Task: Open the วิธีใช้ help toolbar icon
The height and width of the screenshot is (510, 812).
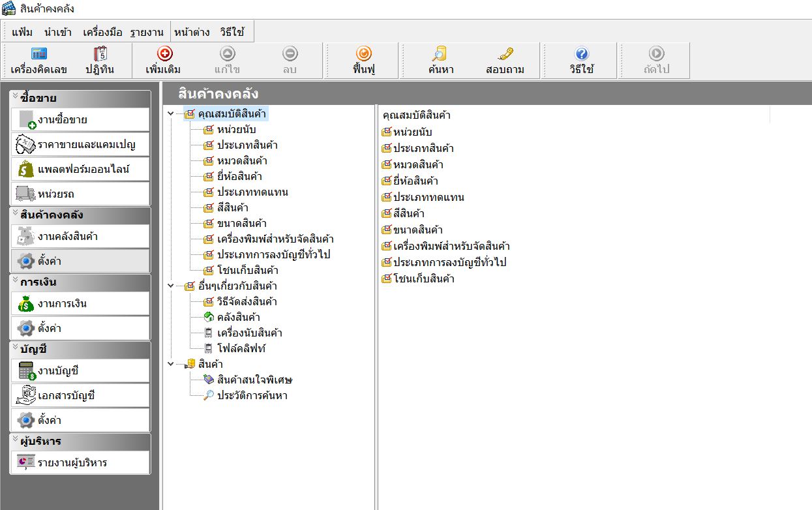Action: click(x=581, y=61)
